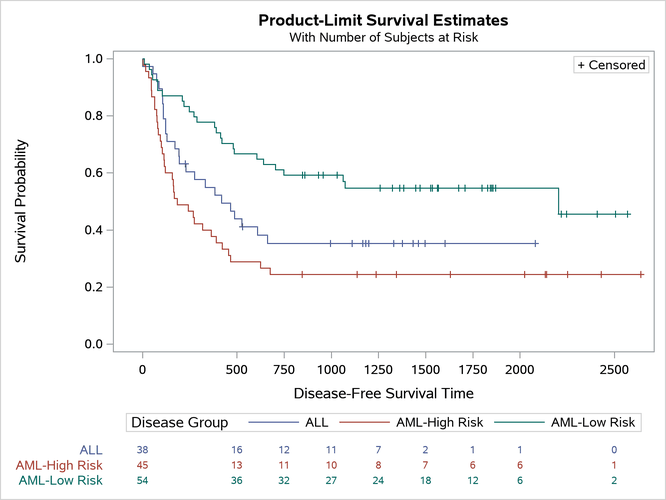Click the Survival Probability y-axis label
Viewport: 666px width, 500px height.
pos(21,202)
